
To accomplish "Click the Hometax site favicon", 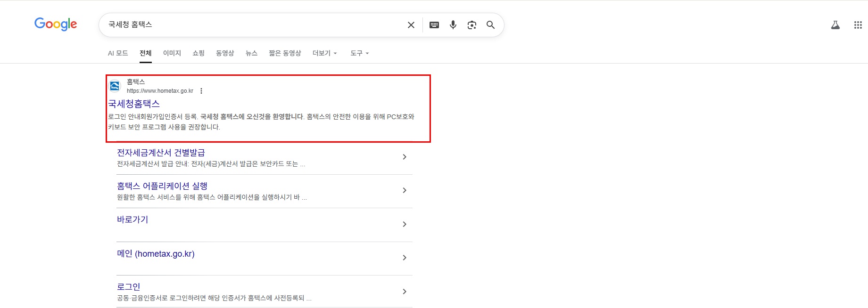I will [115, 86].
